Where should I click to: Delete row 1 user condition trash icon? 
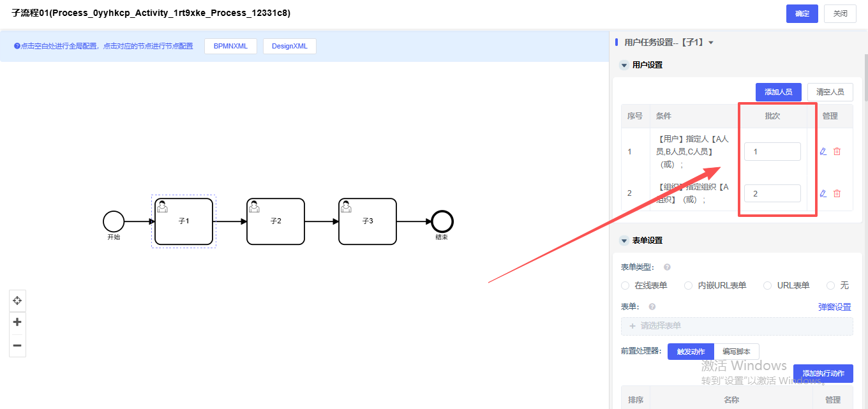coord(837,152)
